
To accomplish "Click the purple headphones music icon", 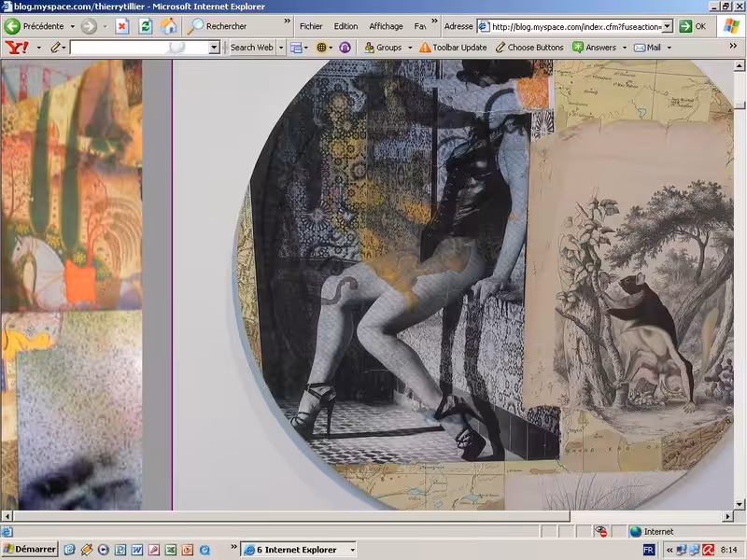I will [x=345, y=48].
